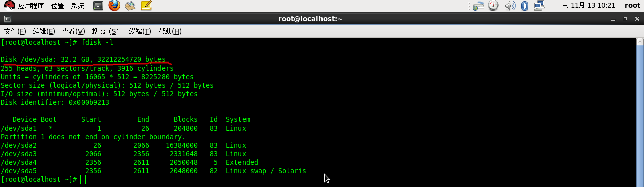
Task: Open the 查看(V) menu
Action: 73,31
